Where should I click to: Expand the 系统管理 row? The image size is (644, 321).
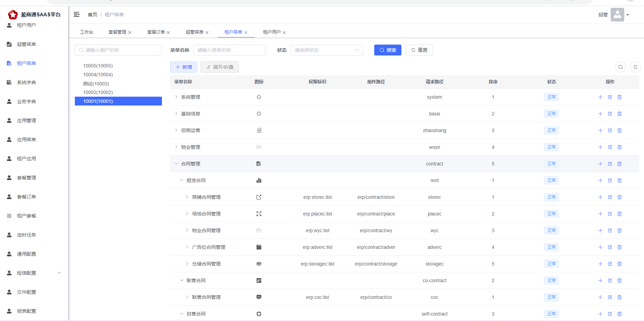click(x=176, y=97)
